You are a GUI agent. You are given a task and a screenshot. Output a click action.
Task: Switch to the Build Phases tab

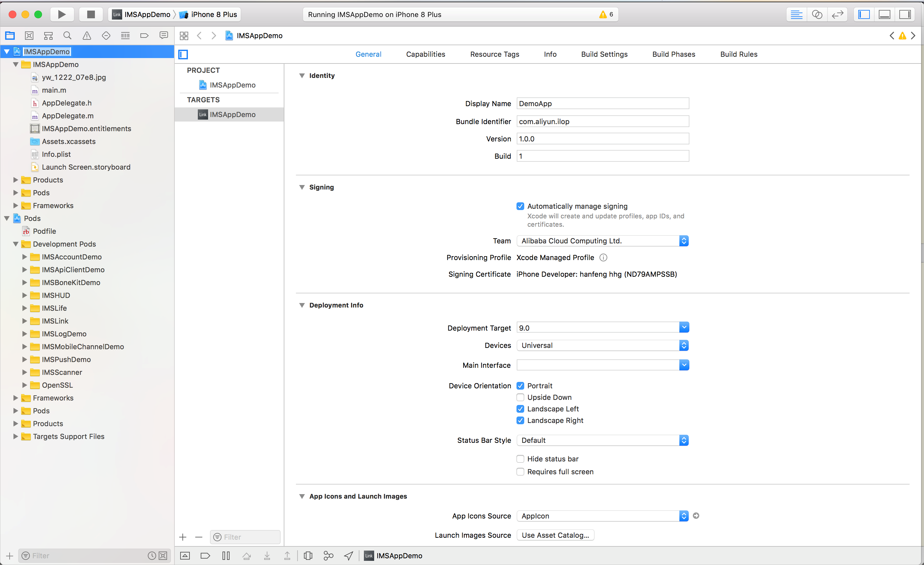(x=674, y=54)
